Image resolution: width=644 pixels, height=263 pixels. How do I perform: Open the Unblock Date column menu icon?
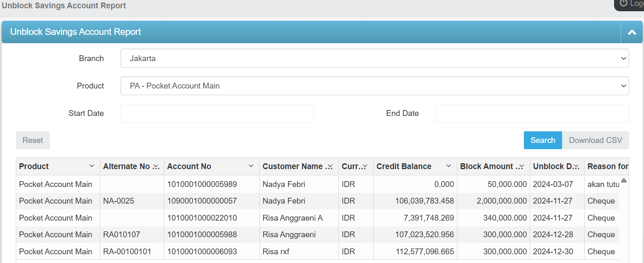[577, 166]
